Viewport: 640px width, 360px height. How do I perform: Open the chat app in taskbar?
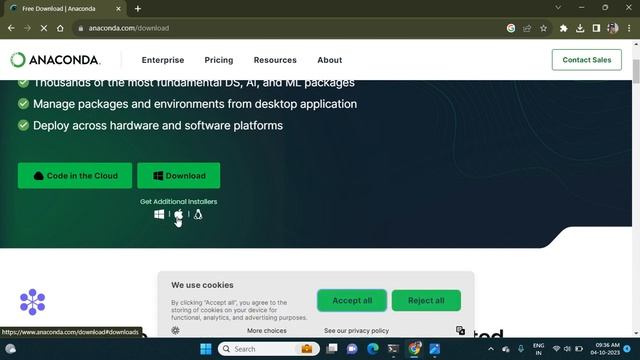click(x=352, y=349)
